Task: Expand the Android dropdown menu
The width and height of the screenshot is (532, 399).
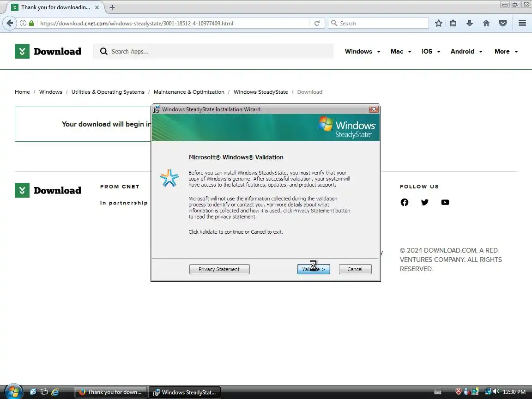Action: pos(466,51)
